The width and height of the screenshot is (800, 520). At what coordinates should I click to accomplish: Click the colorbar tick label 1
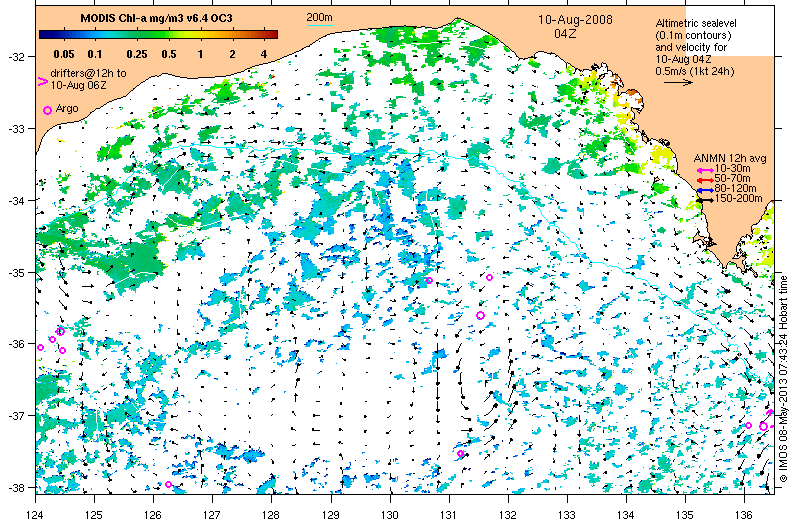click(201, 54)
